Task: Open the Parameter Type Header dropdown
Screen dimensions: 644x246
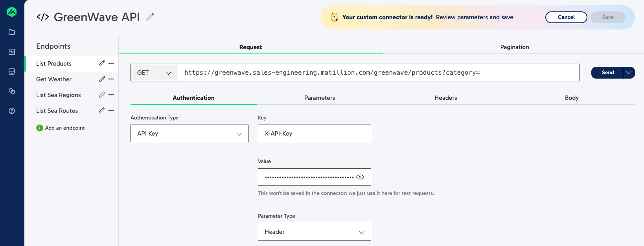Action: pyautogui.click(x=314, y=232)
